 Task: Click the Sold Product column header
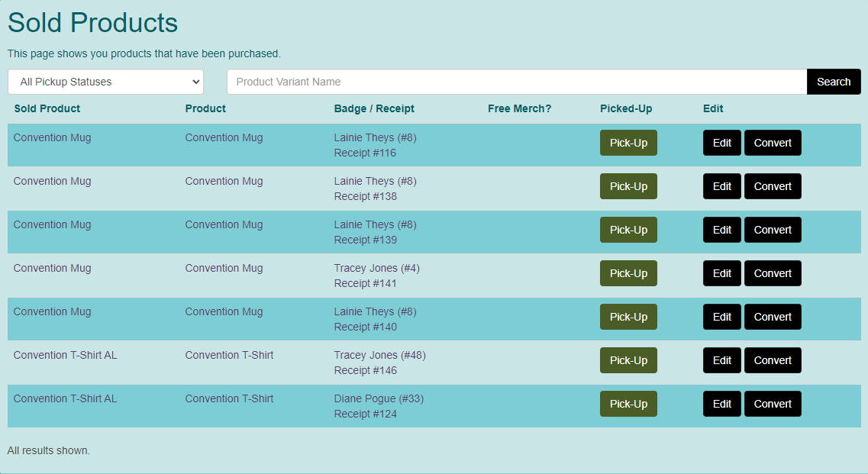[x=47, y=108]
